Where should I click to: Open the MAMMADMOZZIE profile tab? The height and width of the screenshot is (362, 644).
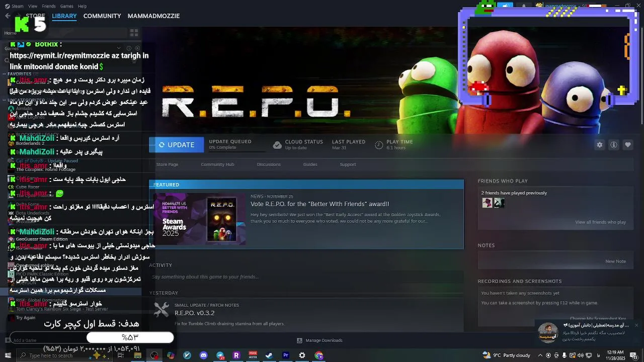pyautogui.click(x=153, y=16)
